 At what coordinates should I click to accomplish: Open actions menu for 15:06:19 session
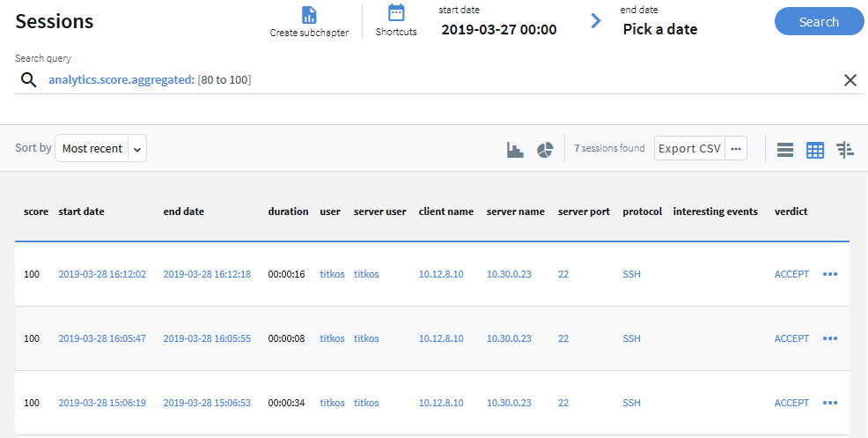[829, 403]
